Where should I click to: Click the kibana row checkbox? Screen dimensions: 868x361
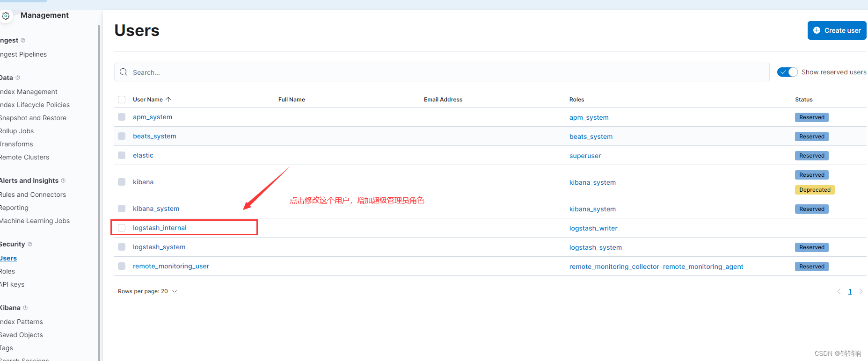pyautogui.click(x=122, y=182)
